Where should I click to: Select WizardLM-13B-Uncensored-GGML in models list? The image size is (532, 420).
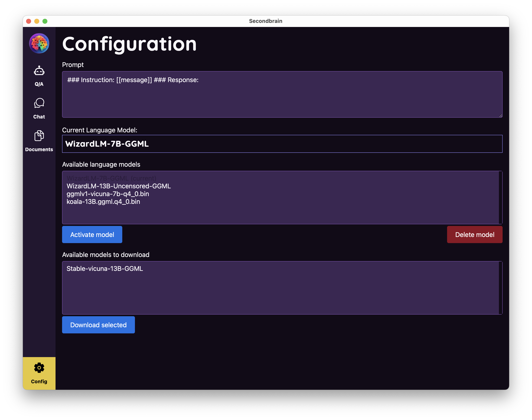click(x=119, y=186)
